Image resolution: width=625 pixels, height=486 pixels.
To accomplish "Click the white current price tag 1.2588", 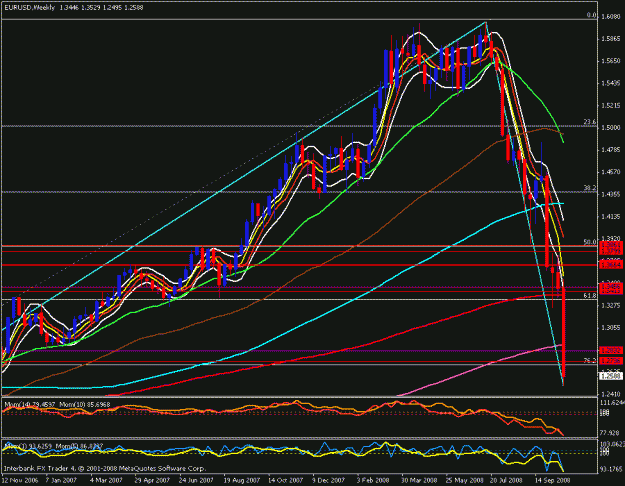I will coord(611,376).
